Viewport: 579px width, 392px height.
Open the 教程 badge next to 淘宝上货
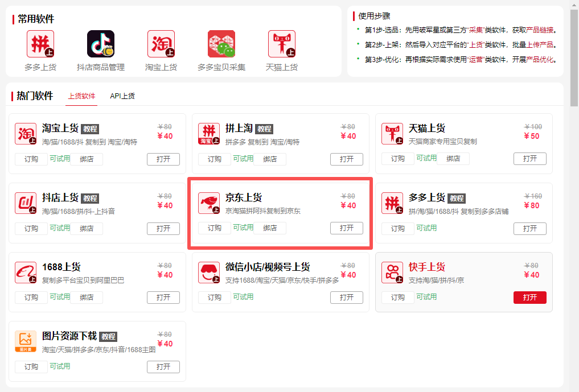90,129
